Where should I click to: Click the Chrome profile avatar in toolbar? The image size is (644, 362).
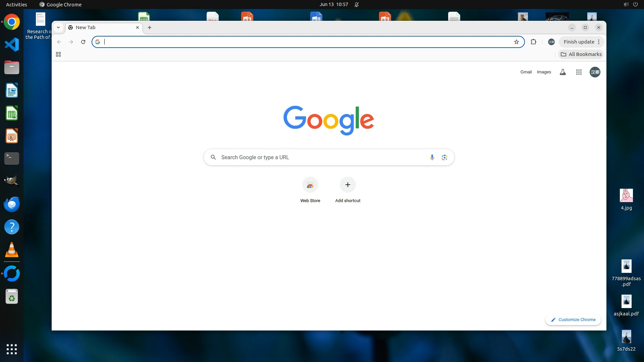click(551, 42)
